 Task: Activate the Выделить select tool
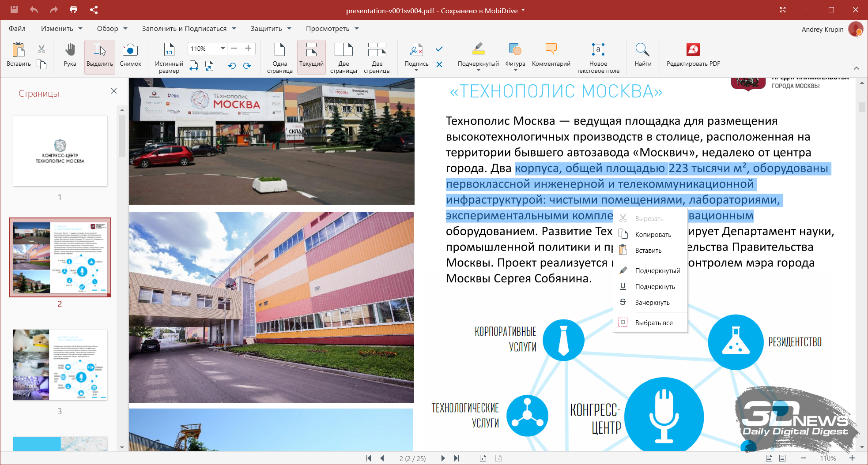pyautogui.click(x=100, y=57)
